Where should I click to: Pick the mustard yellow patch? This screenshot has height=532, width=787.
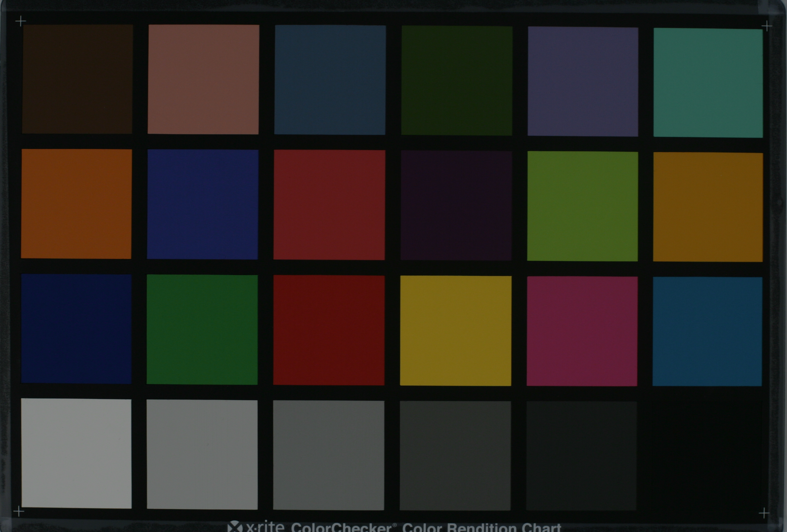(456, 331)
